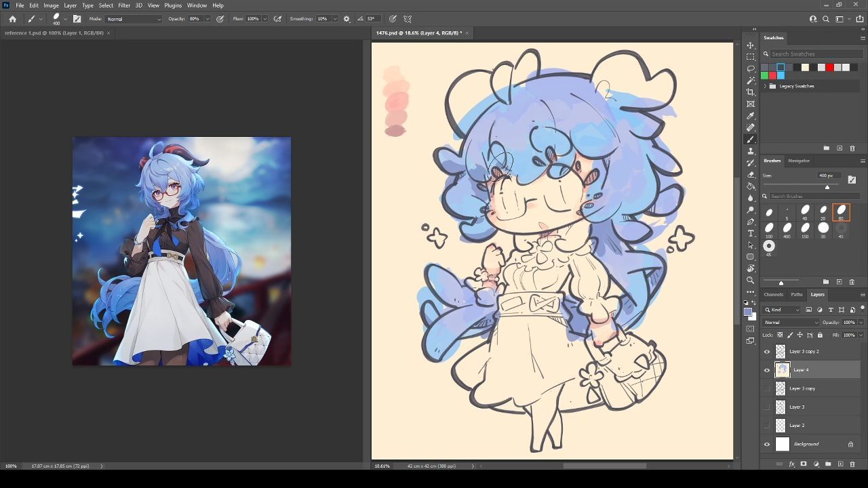Select the red swatch color
Image resolution: width=868 pixels, height=488 pixels.
click(829, 67)
